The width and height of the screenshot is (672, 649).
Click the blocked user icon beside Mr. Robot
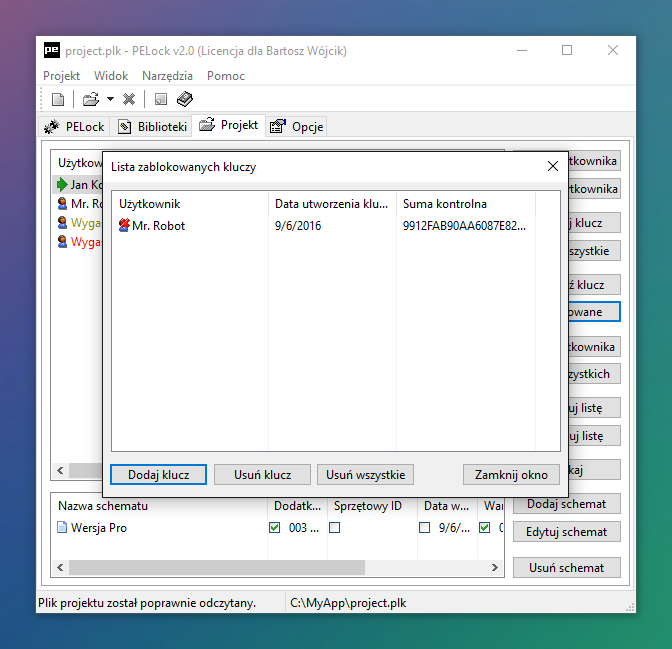click(x=124, y=225)
